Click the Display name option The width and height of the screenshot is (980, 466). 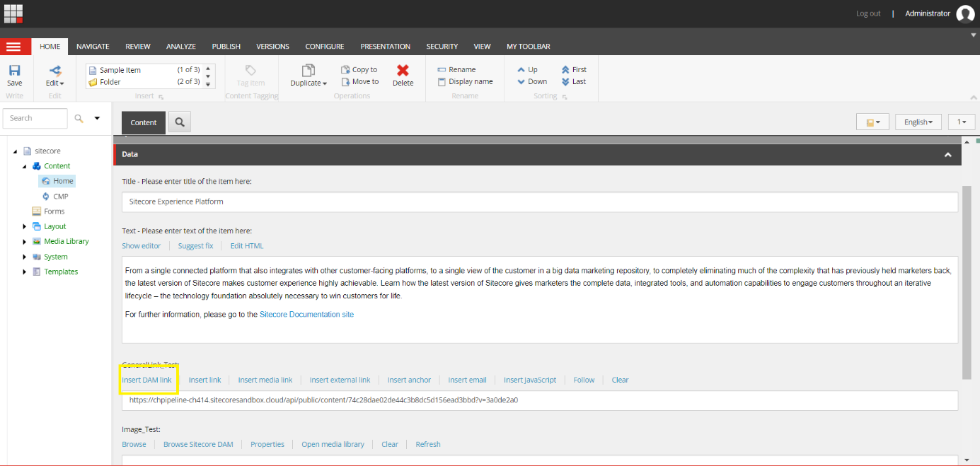coord(465,81)
